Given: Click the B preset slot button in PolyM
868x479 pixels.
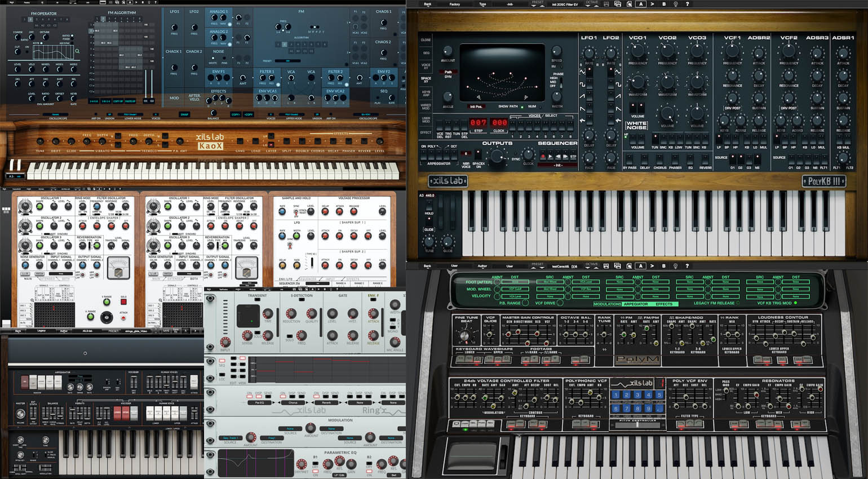Looking at the screenshot, I should (x=663, y=266).
